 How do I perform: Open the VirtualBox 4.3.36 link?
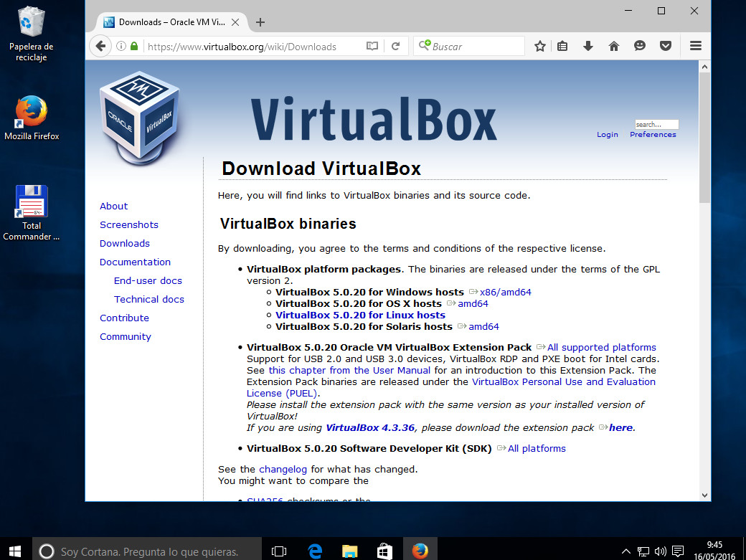pos(370,427)
